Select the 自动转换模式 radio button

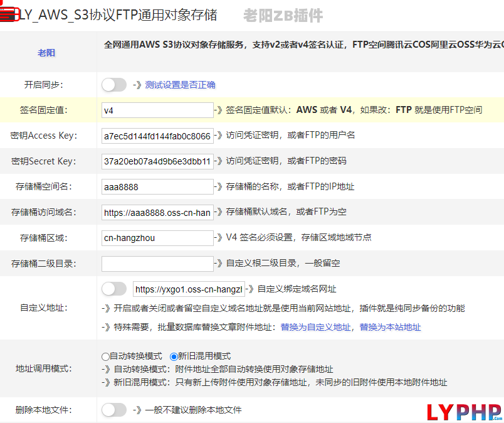click(105, 356)
